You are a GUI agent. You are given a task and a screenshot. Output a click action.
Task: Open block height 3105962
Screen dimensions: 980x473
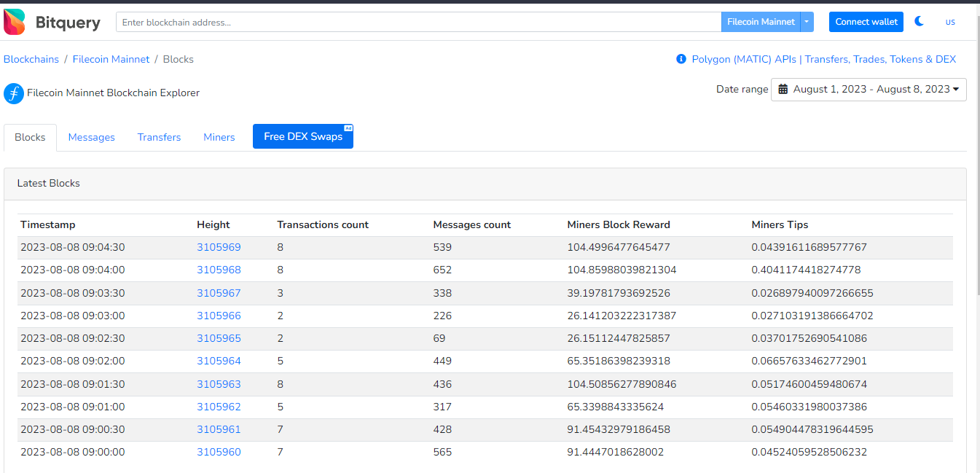pos(219,407)
